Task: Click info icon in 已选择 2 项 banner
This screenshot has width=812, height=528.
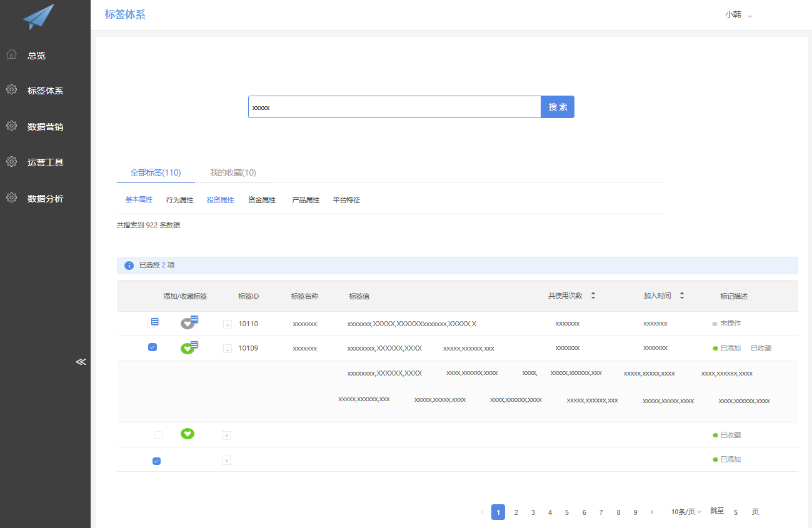Action: [129, 266]
